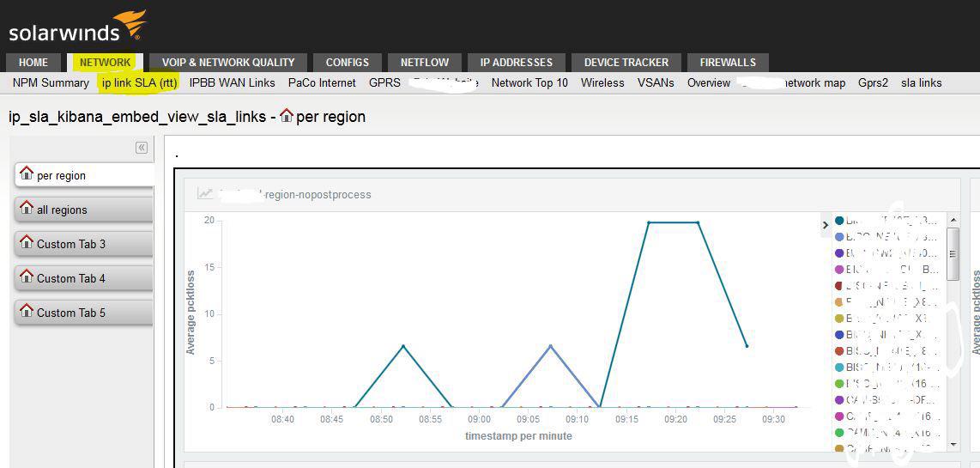The image size is (980, 468).
Task: Open Custom Tab 5
Action: click(84, 313)
